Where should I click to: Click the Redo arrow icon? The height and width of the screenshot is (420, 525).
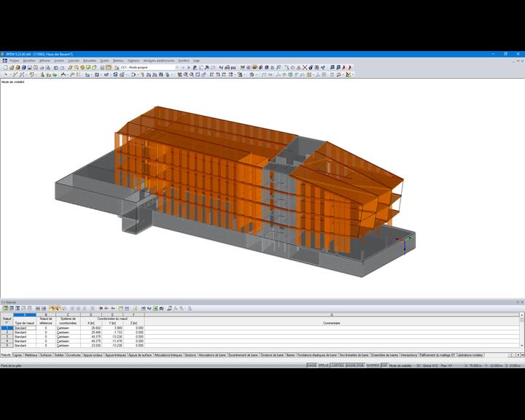pyautogui.click(x=62, y=67)
